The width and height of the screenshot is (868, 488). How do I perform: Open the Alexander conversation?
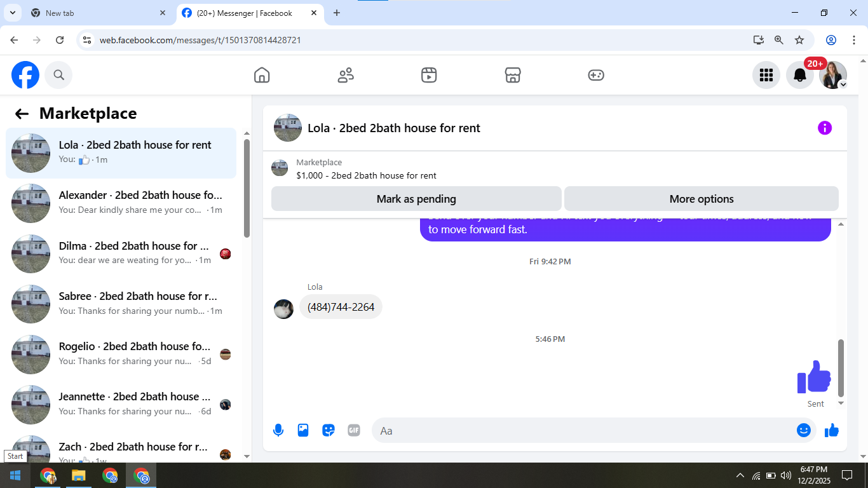[x=121, y=203]
